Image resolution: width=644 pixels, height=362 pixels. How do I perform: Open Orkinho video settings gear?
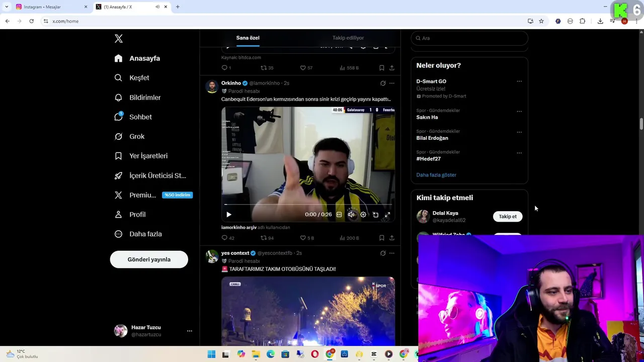coord(363,215)
